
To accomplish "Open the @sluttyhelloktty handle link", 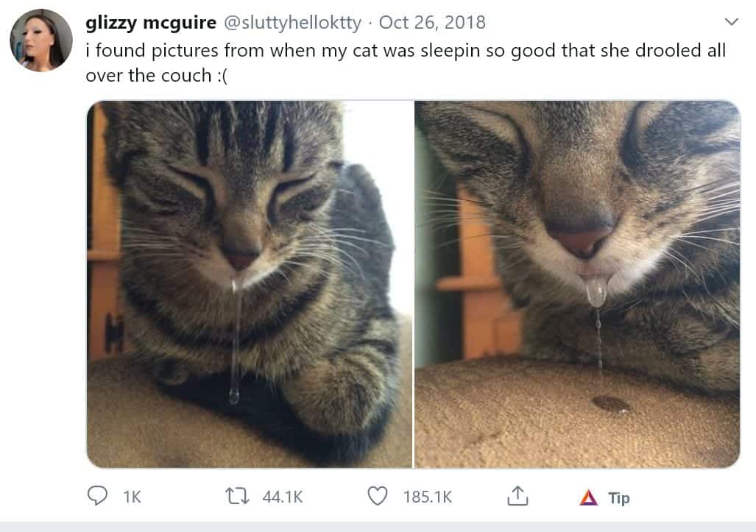I will click(293, 22).
